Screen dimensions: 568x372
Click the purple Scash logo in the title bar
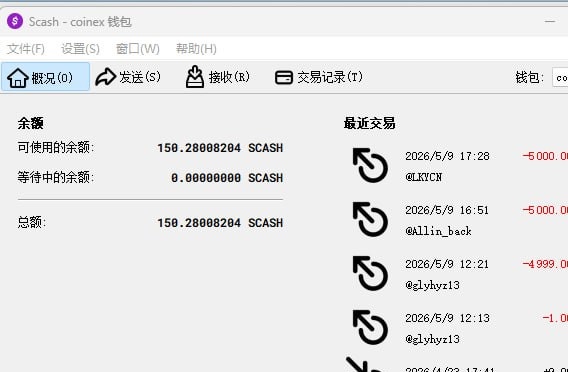15,21
